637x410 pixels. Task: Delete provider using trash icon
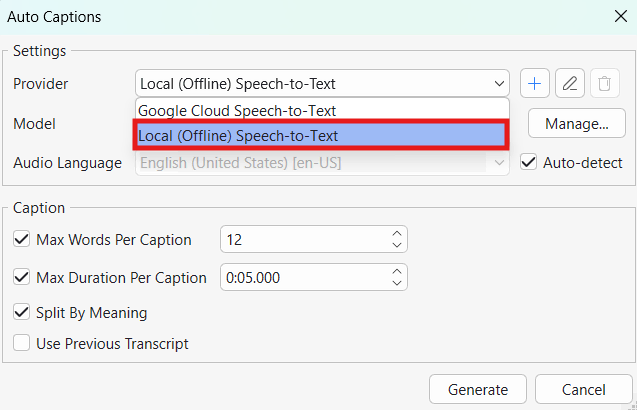click(x=604, y=83)
